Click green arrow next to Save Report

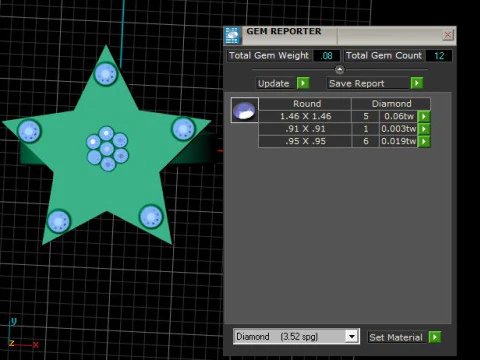point(417,83)
